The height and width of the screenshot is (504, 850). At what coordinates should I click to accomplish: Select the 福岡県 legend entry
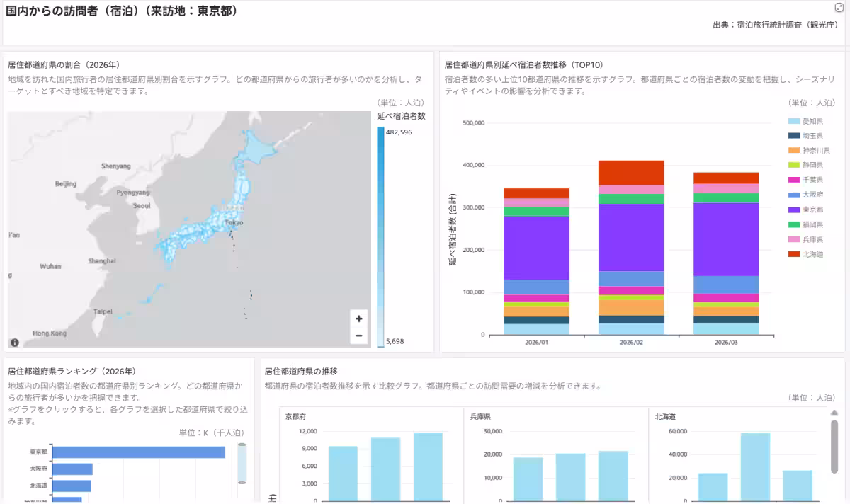(x=807, y=224)
